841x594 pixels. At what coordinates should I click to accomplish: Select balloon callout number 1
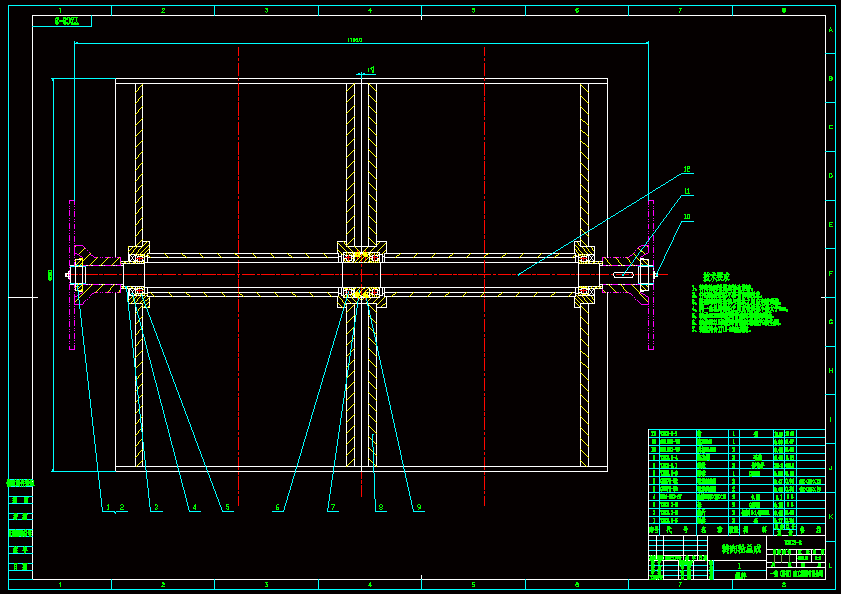pyautogui.click(x=106, y=508)
